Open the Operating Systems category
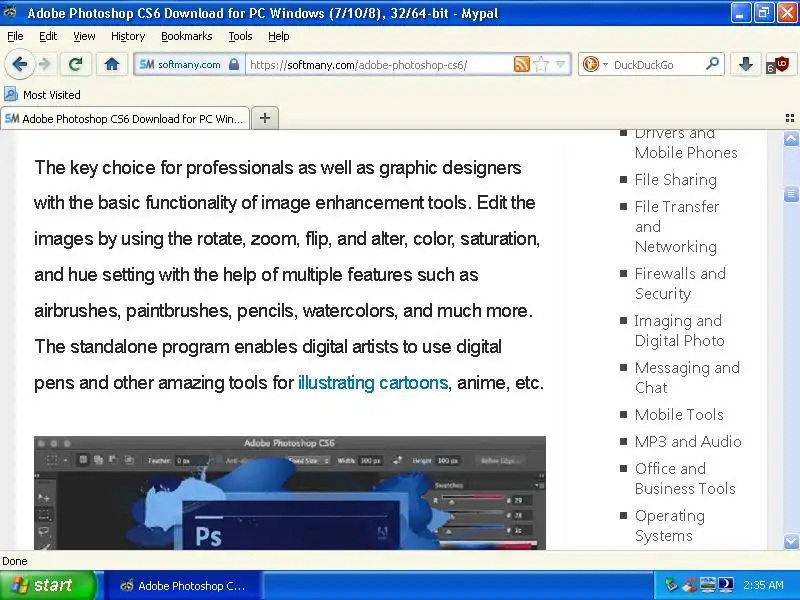 click(x=670, y=526)
